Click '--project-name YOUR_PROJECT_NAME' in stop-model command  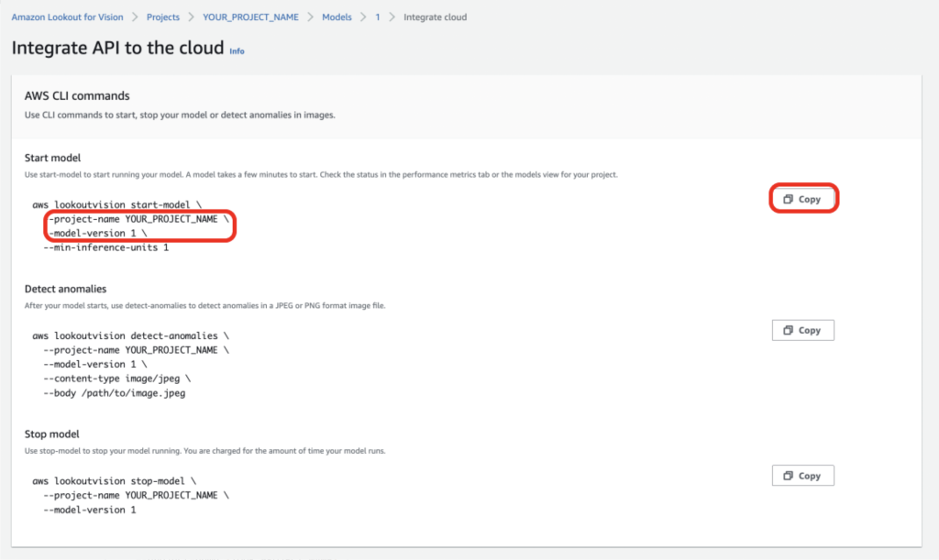[x=136, y=495]
